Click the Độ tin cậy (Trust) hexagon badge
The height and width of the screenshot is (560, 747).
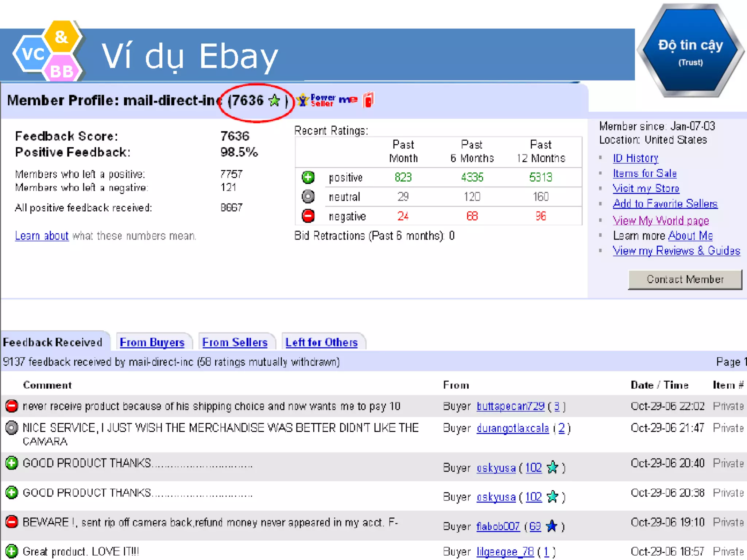(690, 51)
